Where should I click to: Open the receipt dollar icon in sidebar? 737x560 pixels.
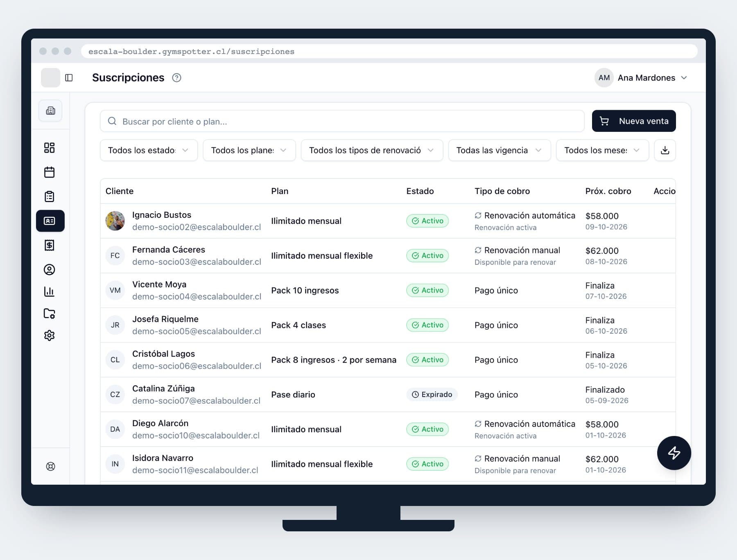pos(50,245)
